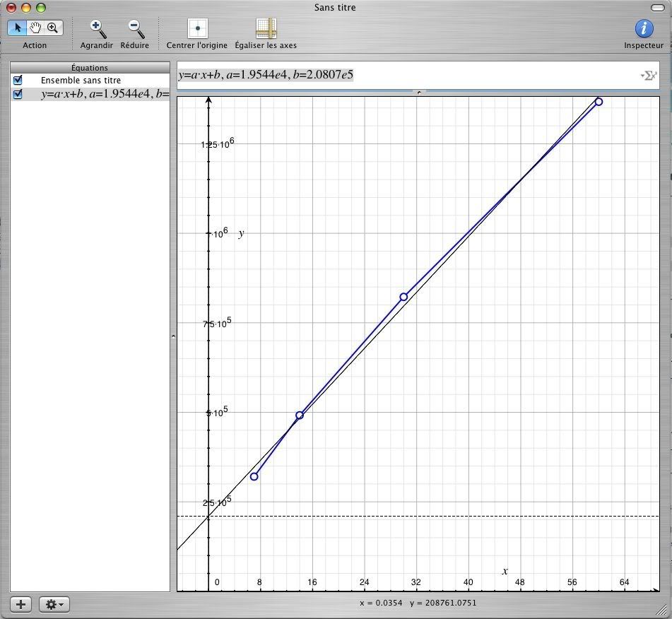Click the plus button to add equation
The image size is (672, 619).
(21, 605)
